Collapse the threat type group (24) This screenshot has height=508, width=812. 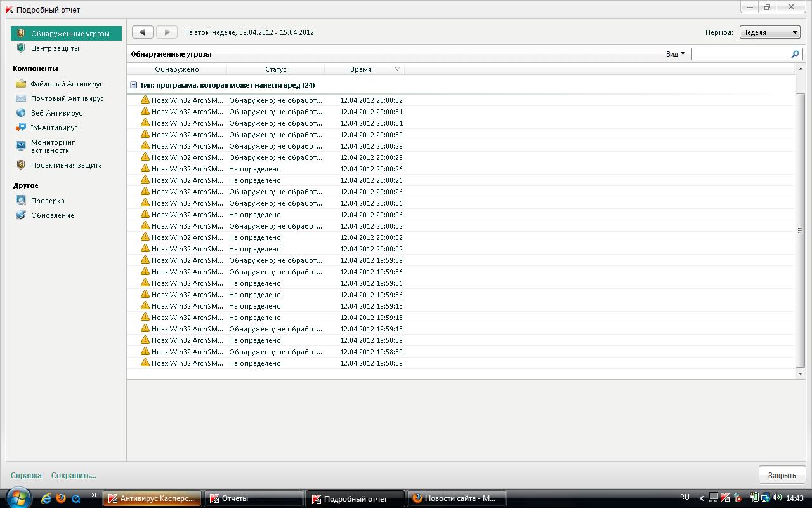click(x=134, y=85)
